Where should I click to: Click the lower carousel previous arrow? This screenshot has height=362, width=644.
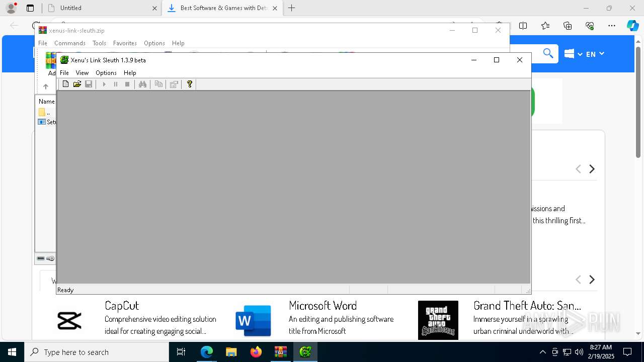578,280
